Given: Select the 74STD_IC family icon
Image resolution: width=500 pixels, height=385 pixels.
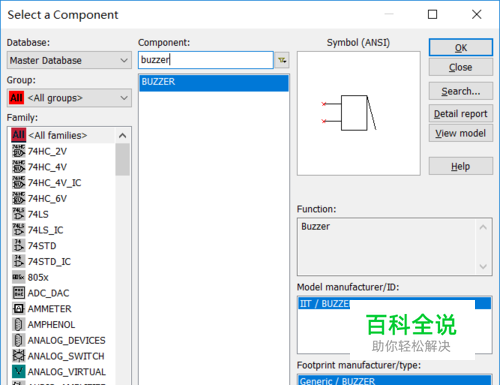Looking at the screenshot, I should click(18, 261).
